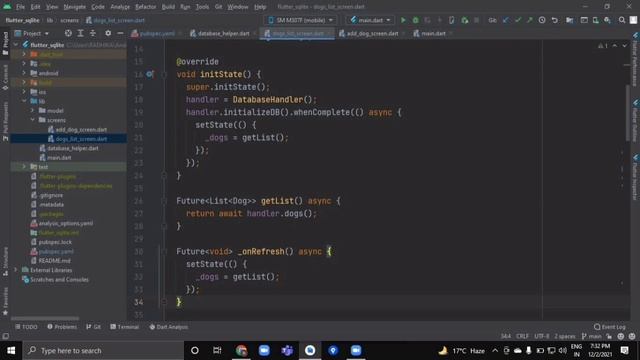Open the Git menu

tap(218, 7)
